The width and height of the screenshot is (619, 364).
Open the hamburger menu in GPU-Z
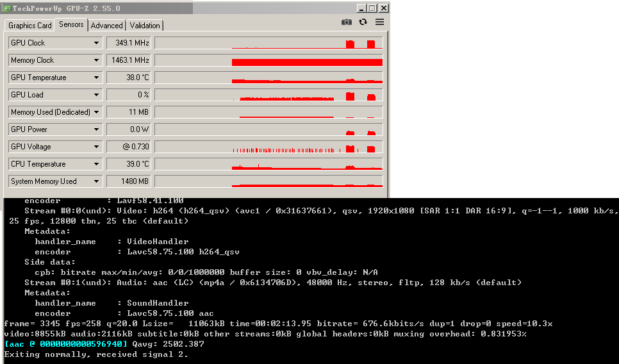click(379, 22)
